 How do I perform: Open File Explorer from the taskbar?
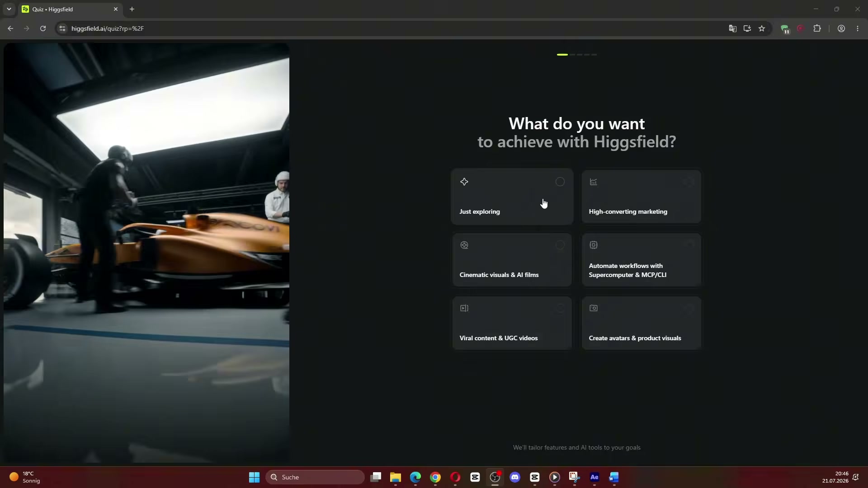coord(396,477)
